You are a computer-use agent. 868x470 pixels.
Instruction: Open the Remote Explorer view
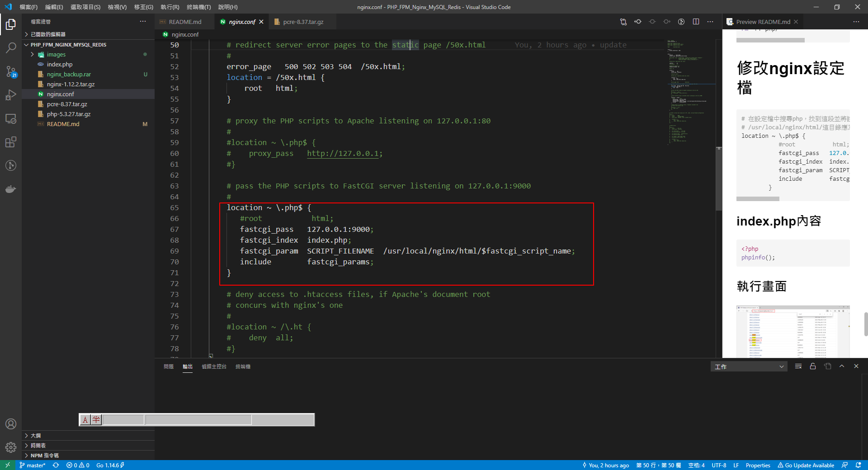point(11,118)
